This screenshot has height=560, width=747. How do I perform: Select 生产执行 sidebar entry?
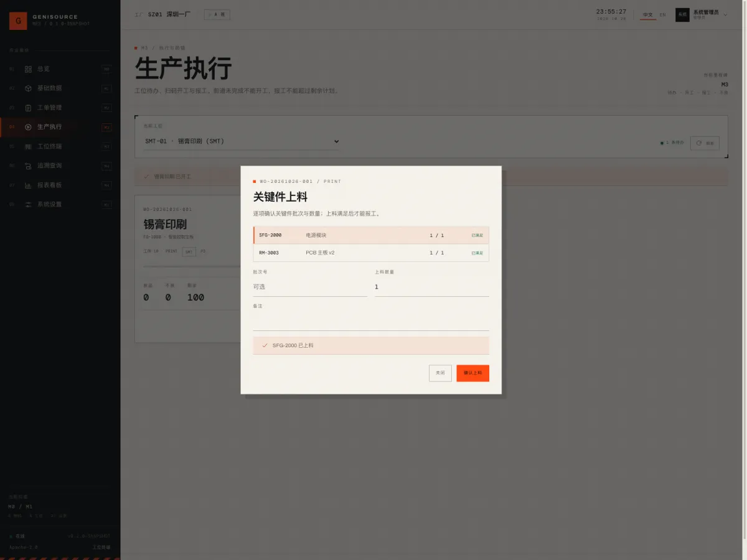tap(60, 127)
